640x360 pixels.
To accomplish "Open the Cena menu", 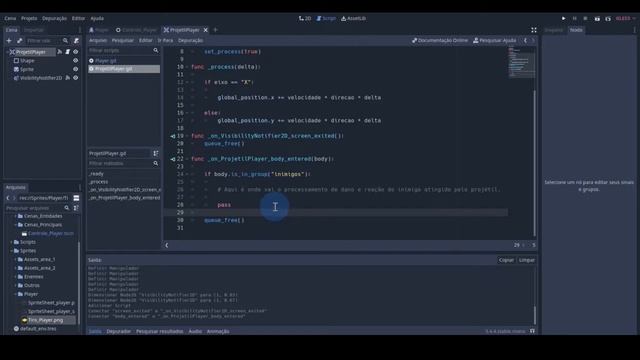I will [x=10, y=18].
